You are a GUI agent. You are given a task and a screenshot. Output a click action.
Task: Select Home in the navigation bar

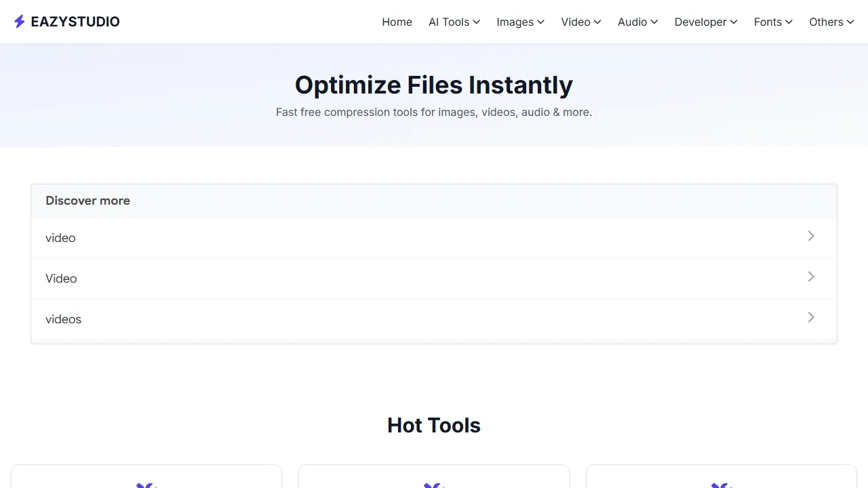[397, 22]
